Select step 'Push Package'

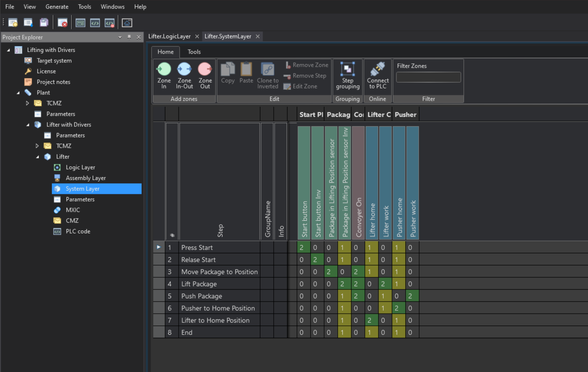(x=219, y=296)
